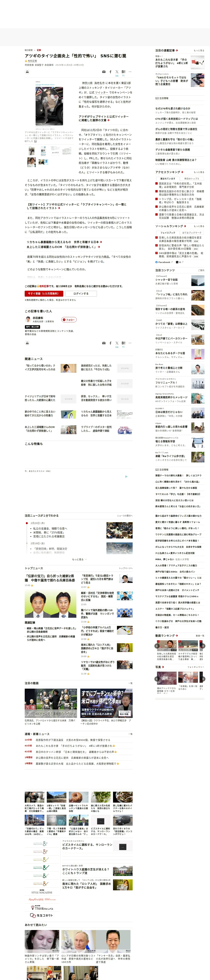The width and height of the screenshot is (210, 980).
Task: Share on X from bottom share bar
Action: pyautogui.click(x=117, y=343)
